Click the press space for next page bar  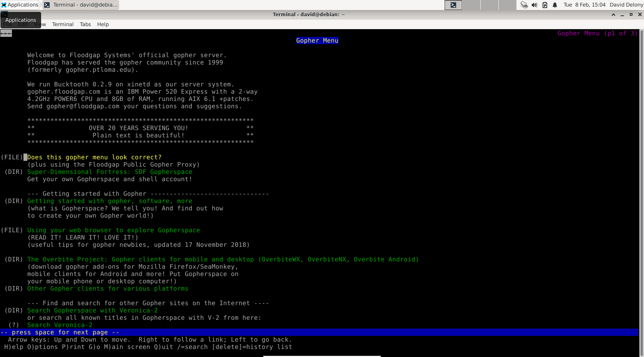pyautogui.click(x=60, y=332)
